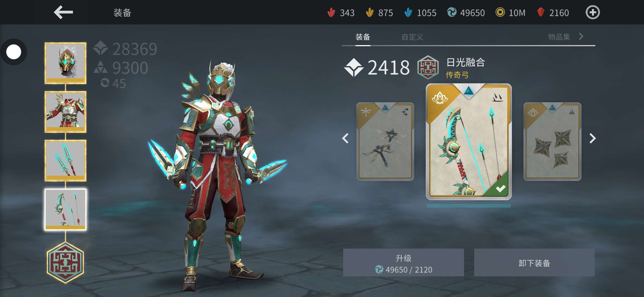Click the 卸下装备 unequip button
Viewport: 644px width, 297px height.
click(534, 263)
